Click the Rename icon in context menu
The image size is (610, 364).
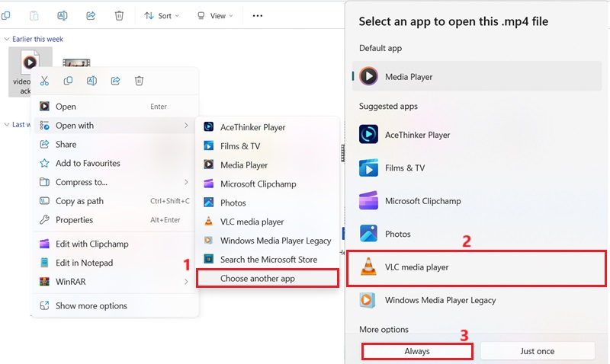click(91, 81)
